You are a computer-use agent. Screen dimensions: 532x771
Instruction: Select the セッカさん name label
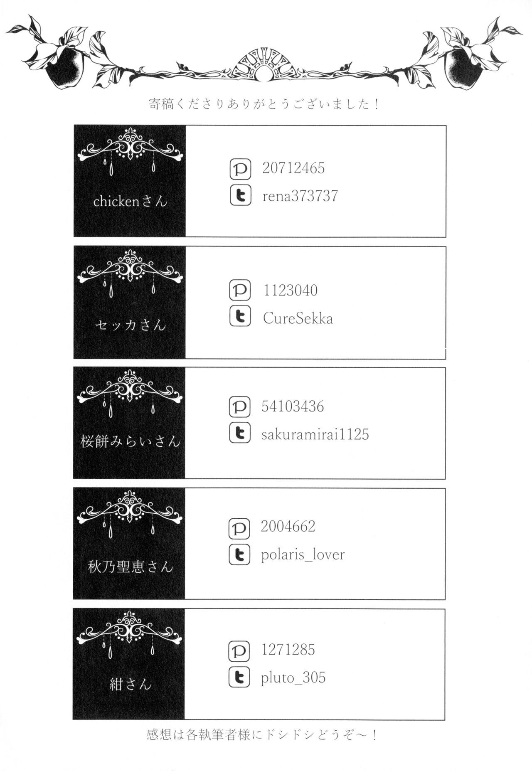(130, 324)
